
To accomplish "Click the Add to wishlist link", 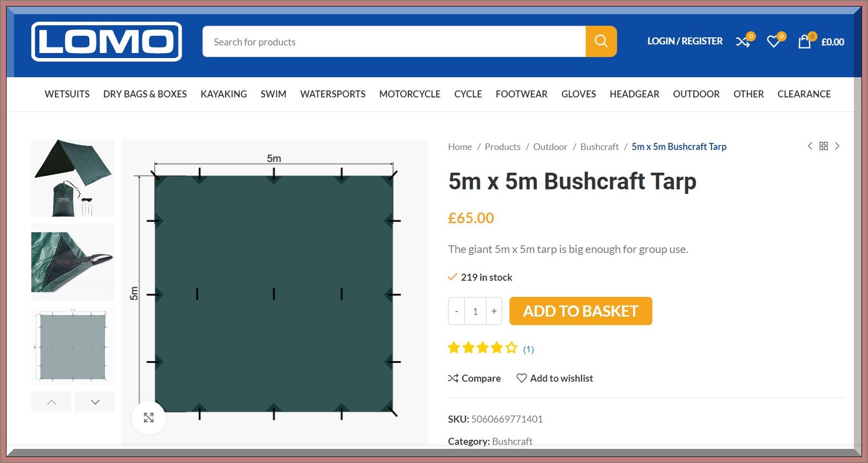I will [555, 378].
